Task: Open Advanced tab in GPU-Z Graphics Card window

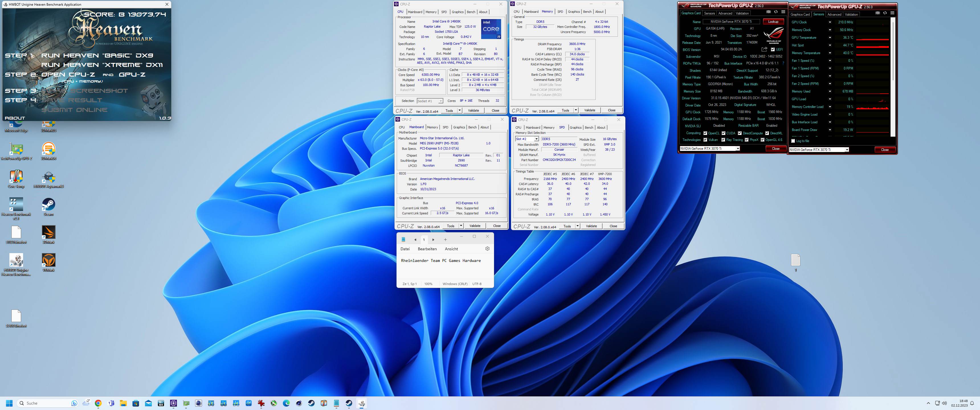Action: tap(725, 13)
